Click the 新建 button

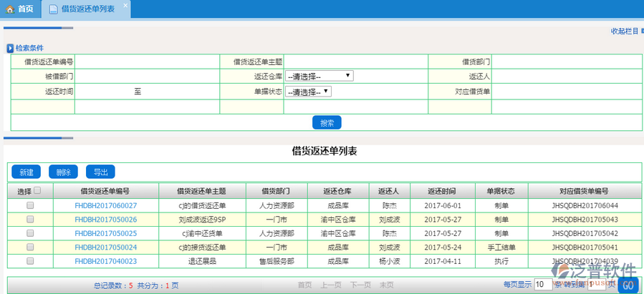click(x=26, y=172)
